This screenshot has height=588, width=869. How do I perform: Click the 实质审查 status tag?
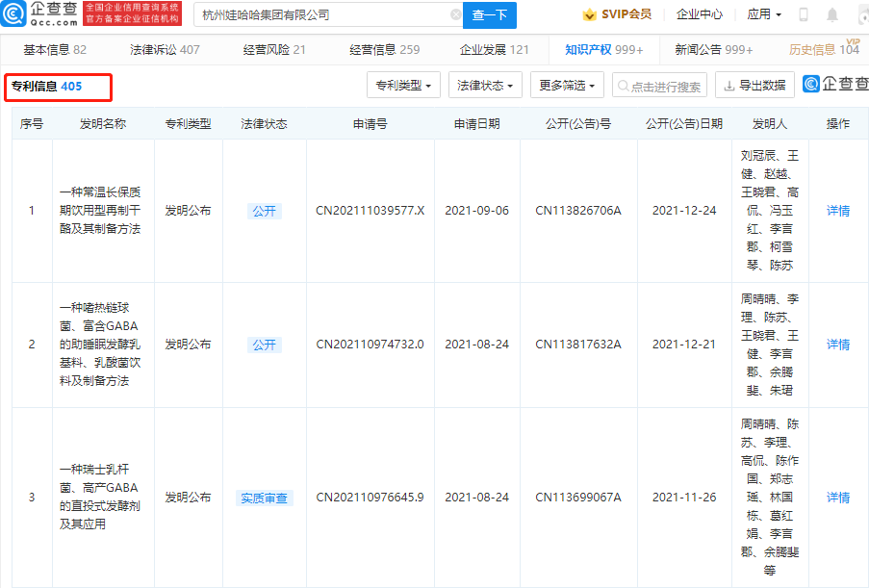tap(265, 499)
